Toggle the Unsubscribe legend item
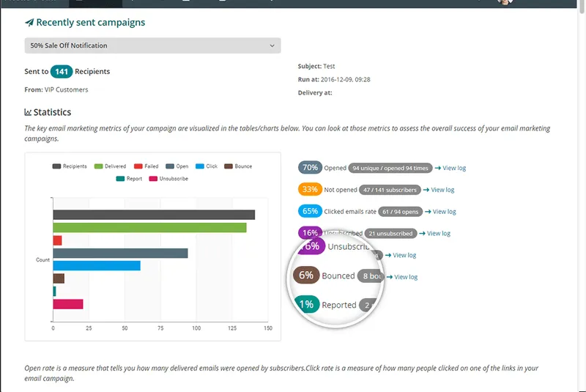 (168, 179)
